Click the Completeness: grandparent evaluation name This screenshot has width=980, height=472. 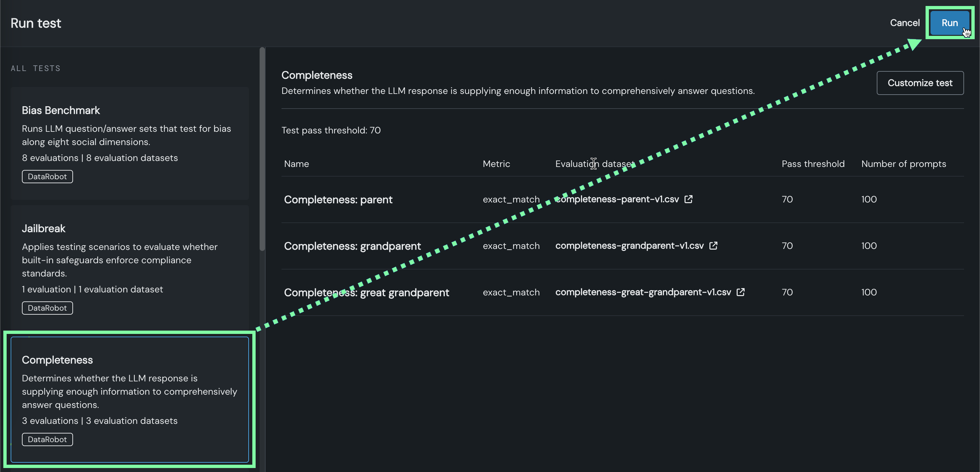(x=352, y=246)
